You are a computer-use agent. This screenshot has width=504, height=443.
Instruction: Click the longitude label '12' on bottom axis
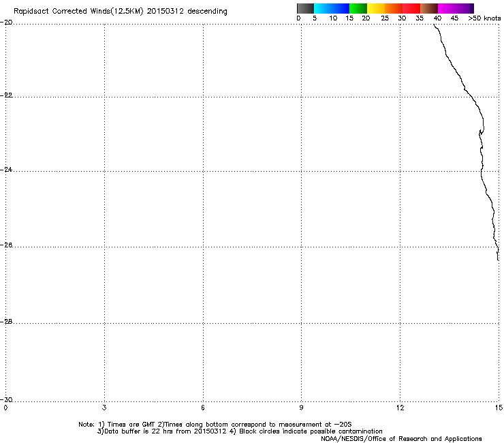[400, 408]
